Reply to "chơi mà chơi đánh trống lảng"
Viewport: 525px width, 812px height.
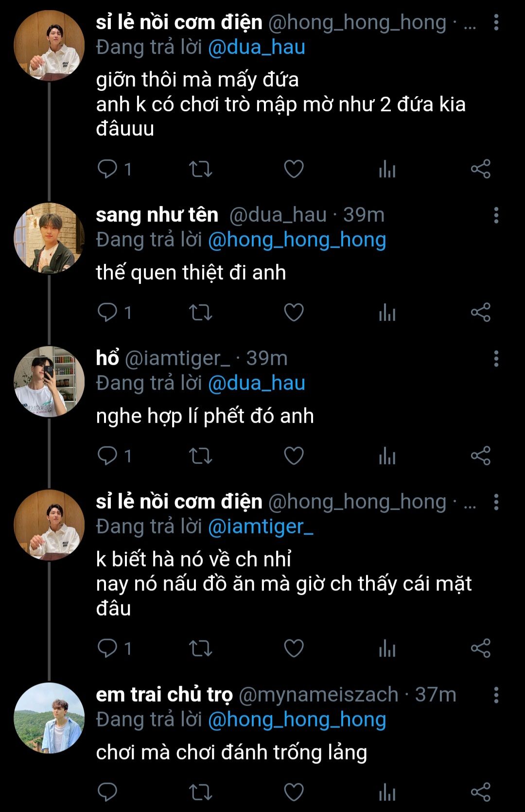(107, 792)
